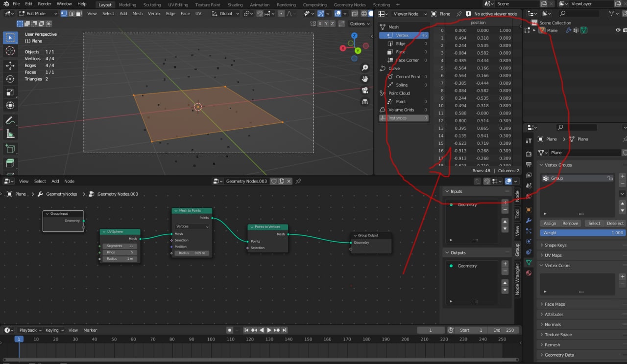Viewport: 627px width, 364px height.
Task: Select the Move tool in viewport toolbar
Action: pyautogui.click(x=10, y=65)
